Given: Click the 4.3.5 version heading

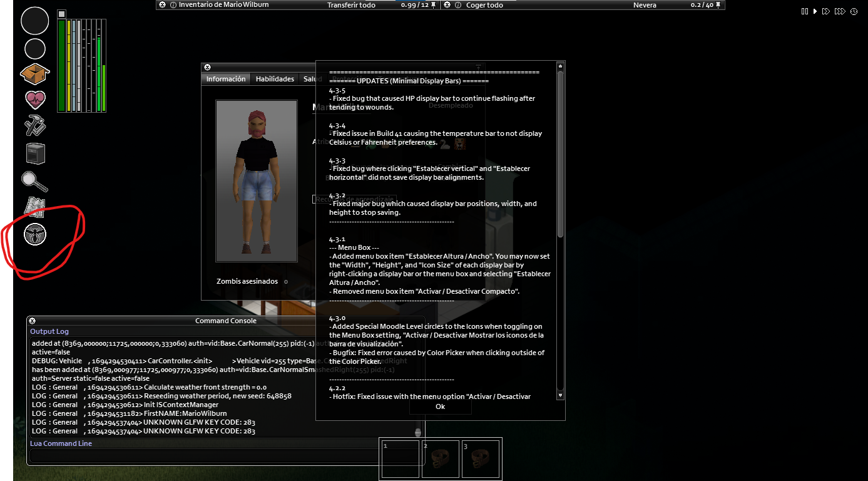Looking at the screenshot, I should click(x=337, y=91).
